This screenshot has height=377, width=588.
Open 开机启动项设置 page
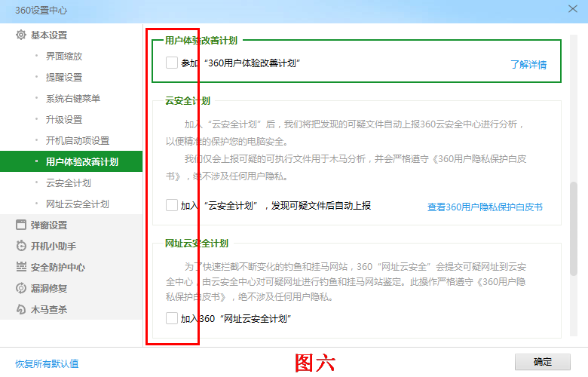78,141
